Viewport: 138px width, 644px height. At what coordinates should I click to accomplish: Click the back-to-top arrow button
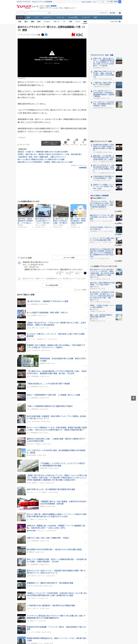133,398
